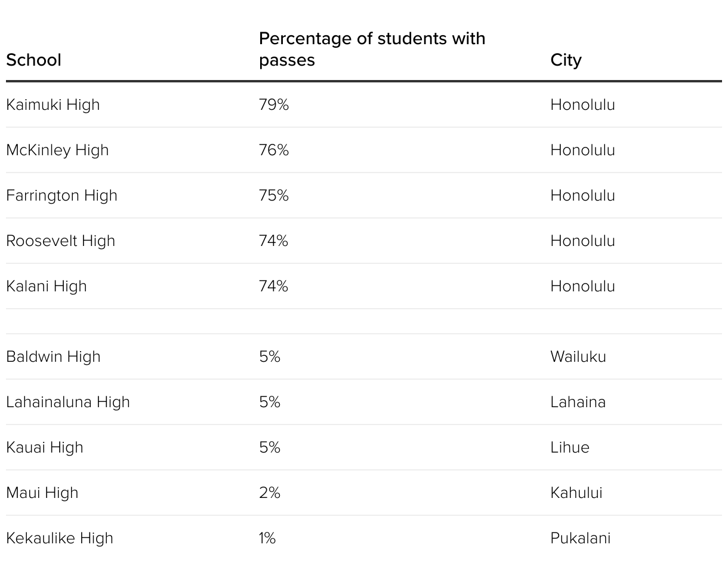
Task: Click on Lahainaluna High
Action: click(68, 402)
